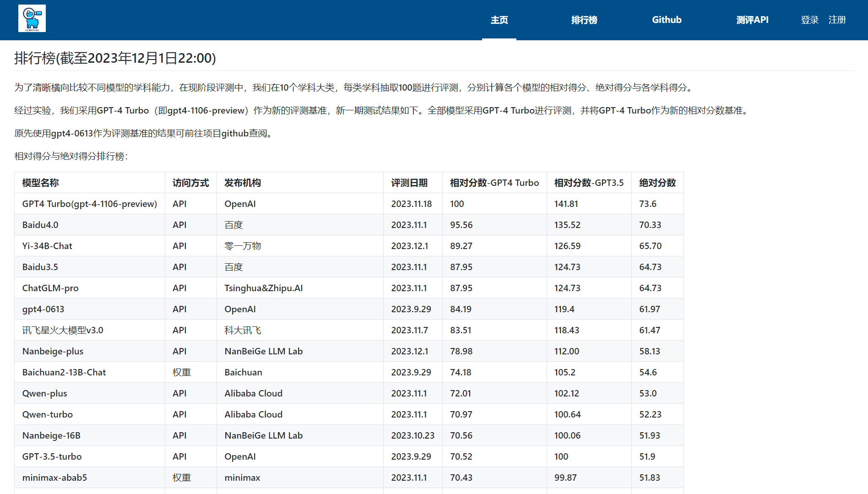Click the 2023.11.7 evaluation date cell
Screen dimensions: 868x494
click(413, 330)
